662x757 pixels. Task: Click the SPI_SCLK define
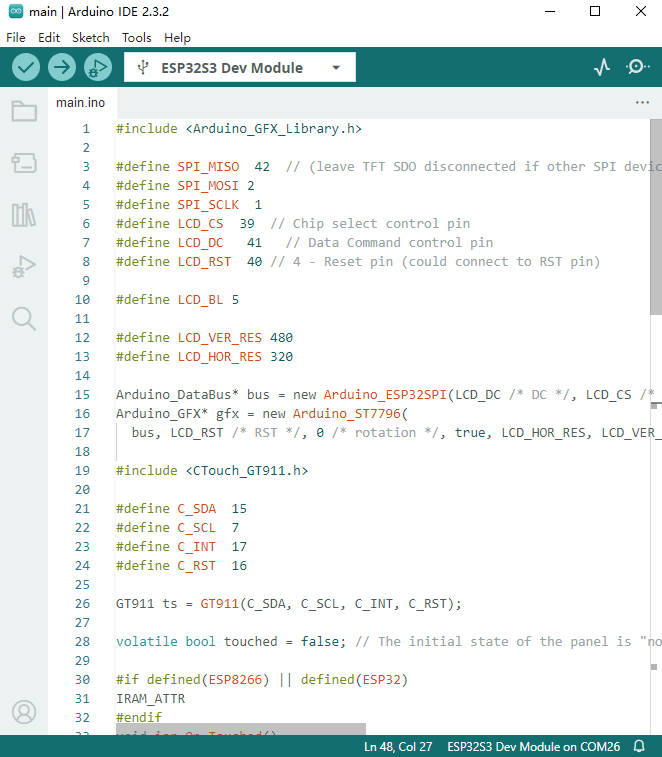[x=208, y=205]
